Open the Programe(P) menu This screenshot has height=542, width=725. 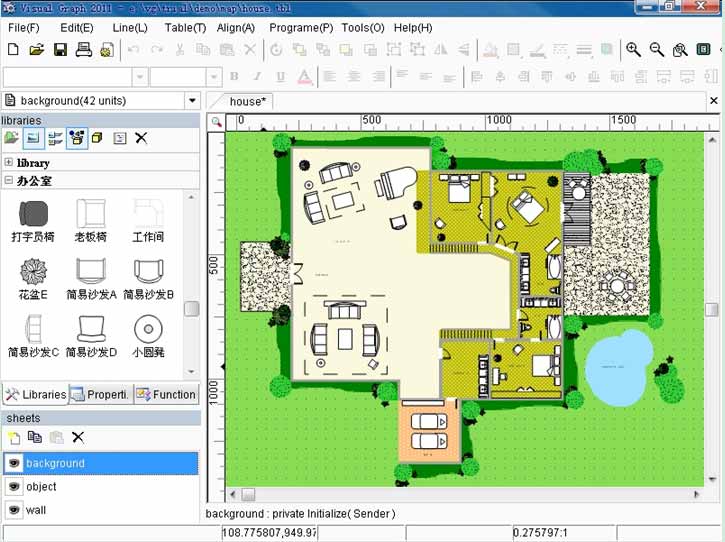tap(301, 28)
